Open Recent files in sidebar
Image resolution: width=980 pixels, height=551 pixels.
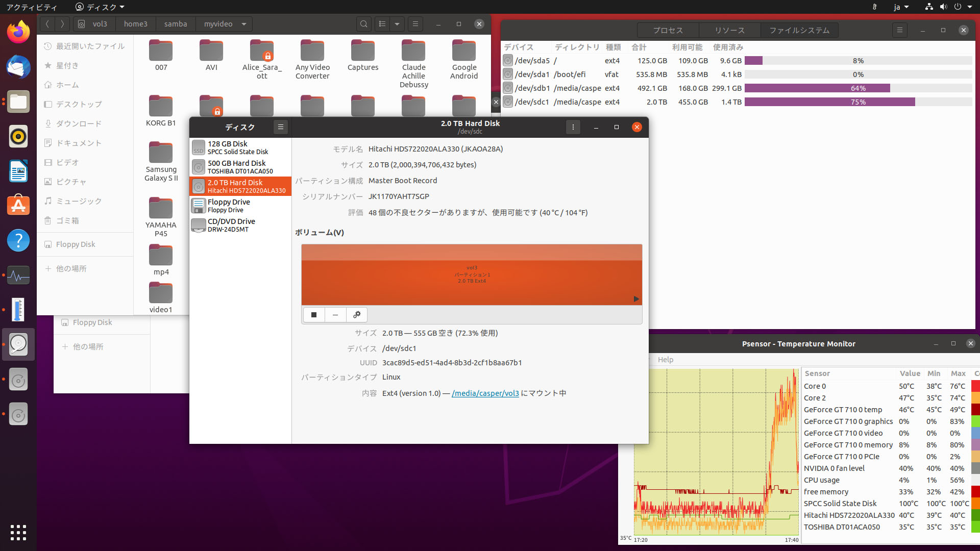click(x=85, y=46)
